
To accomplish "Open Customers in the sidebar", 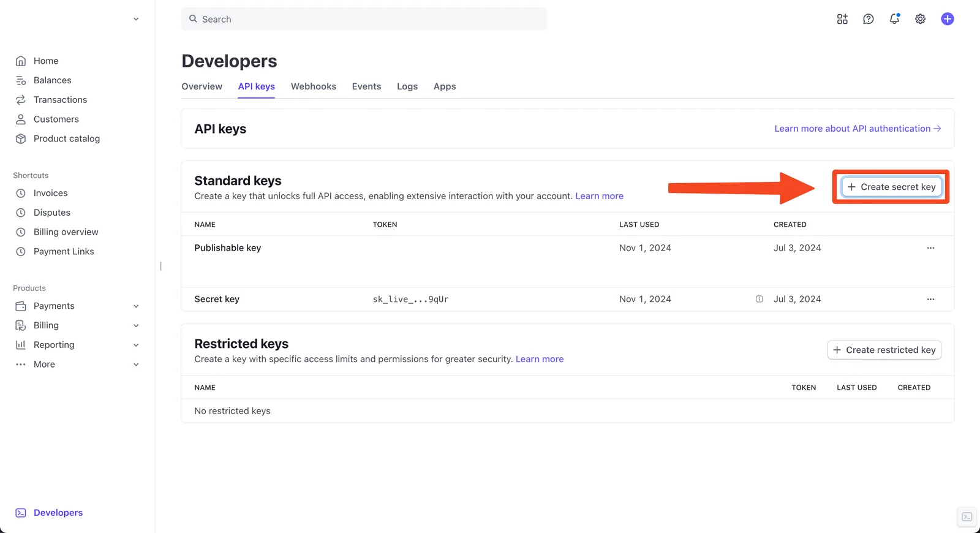I will (56, 119).
